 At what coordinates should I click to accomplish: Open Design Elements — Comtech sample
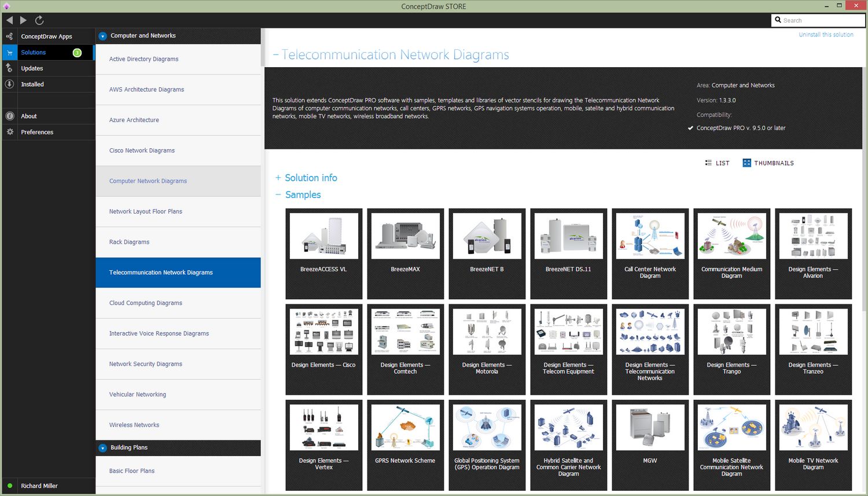coord(405,350)
